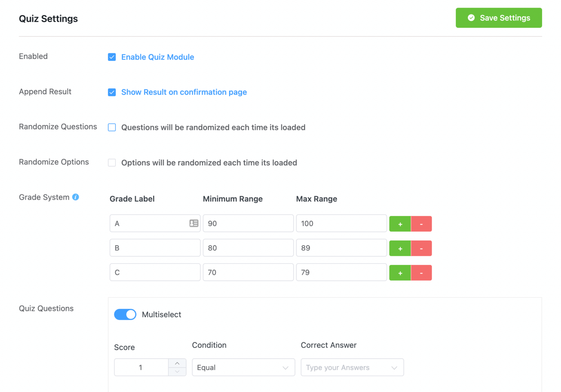Click the Save Settings button
Image resolution: width=561 pixels, height=392 pixels.
coord(499,18)
